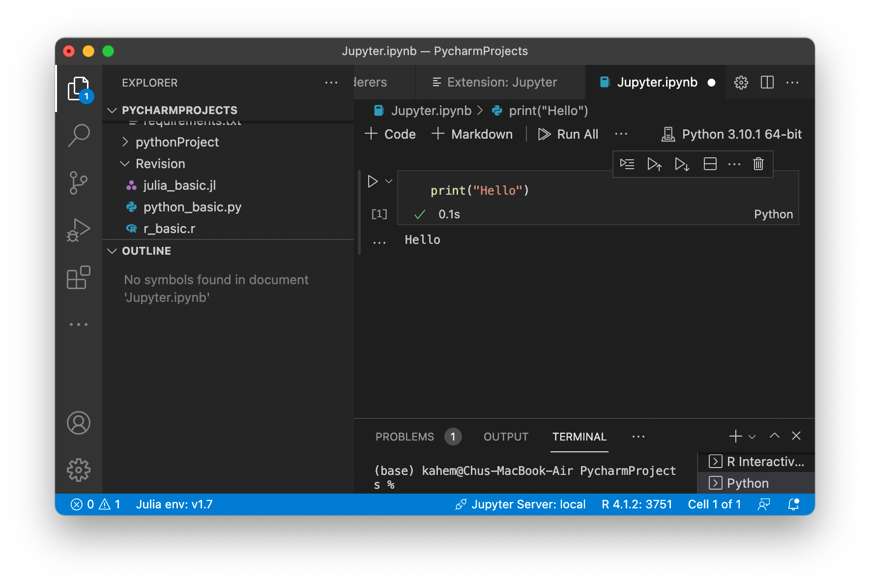Click the split cell icon
Screen dimensions: 870x588
[710, 164]
